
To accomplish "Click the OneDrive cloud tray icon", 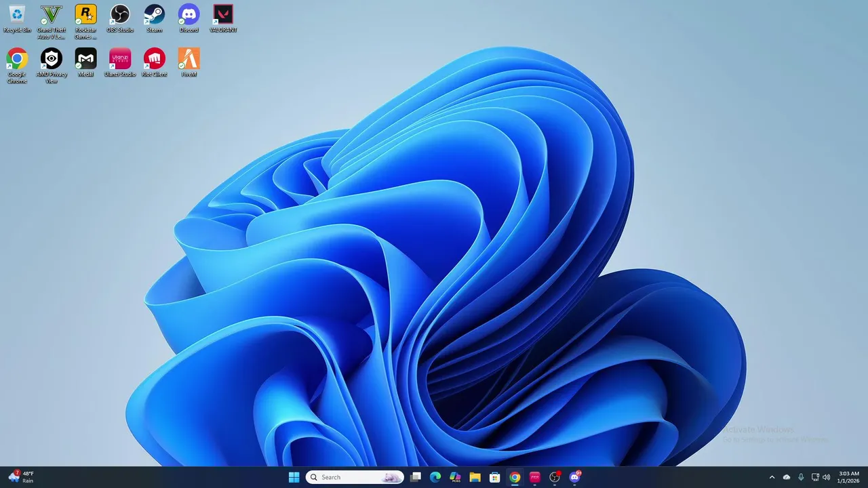I will (x=787, y=477).
